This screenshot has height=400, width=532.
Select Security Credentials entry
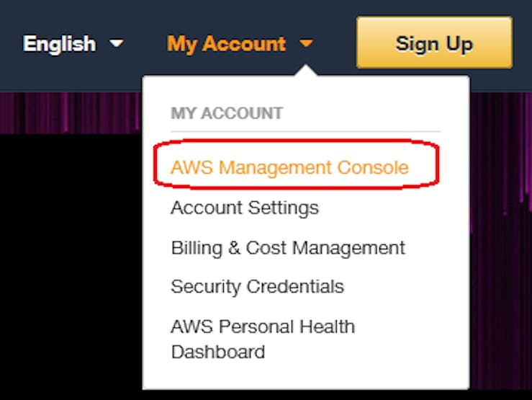click(257, 287)
